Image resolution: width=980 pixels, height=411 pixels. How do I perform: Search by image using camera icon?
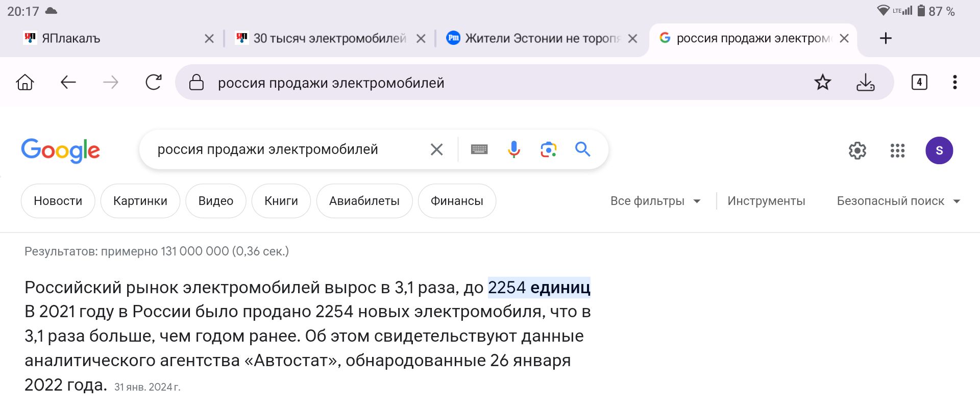(x=548, y=149)
